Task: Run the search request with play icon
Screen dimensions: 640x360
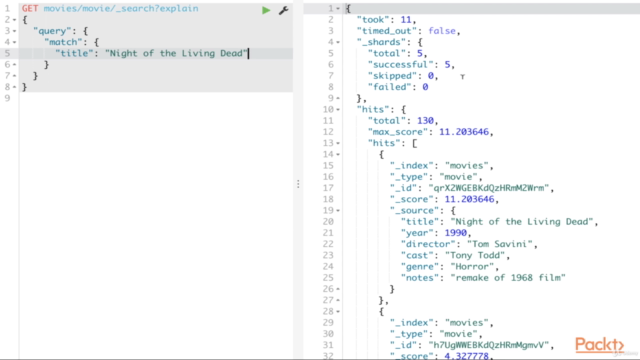Action: coord(266,10)
